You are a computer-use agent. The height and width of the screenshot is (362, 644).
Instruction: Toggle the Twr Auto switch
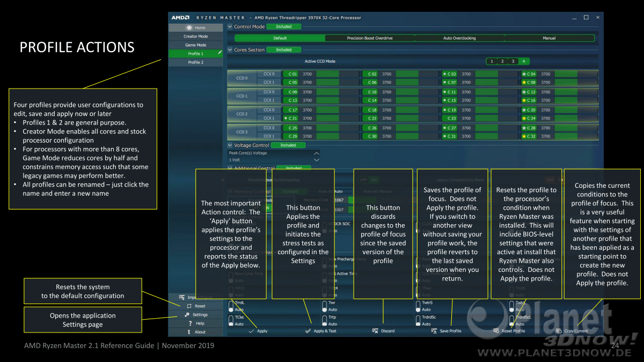tap(325, 306)
